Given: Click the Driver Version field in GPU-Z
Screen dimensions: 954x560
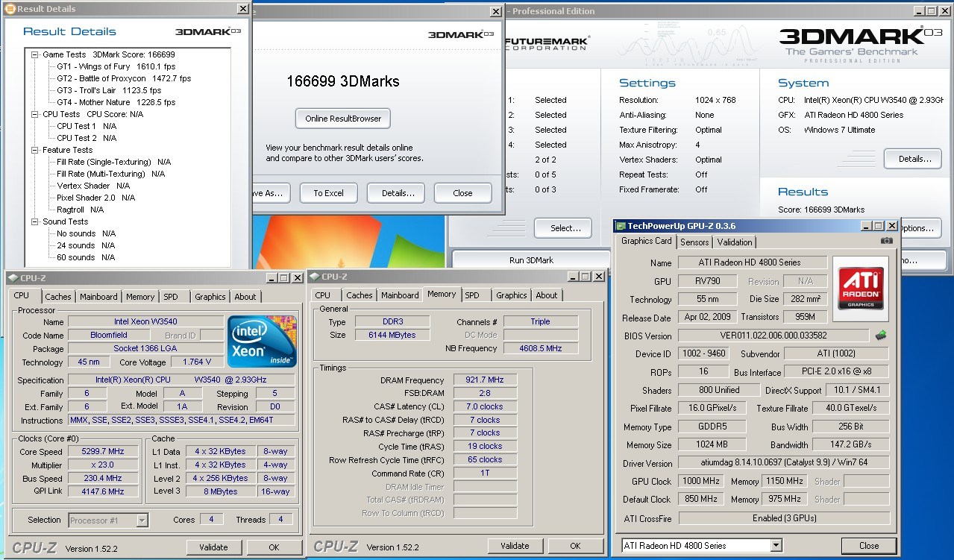Looking at the screenshot, I should point(784,463).
